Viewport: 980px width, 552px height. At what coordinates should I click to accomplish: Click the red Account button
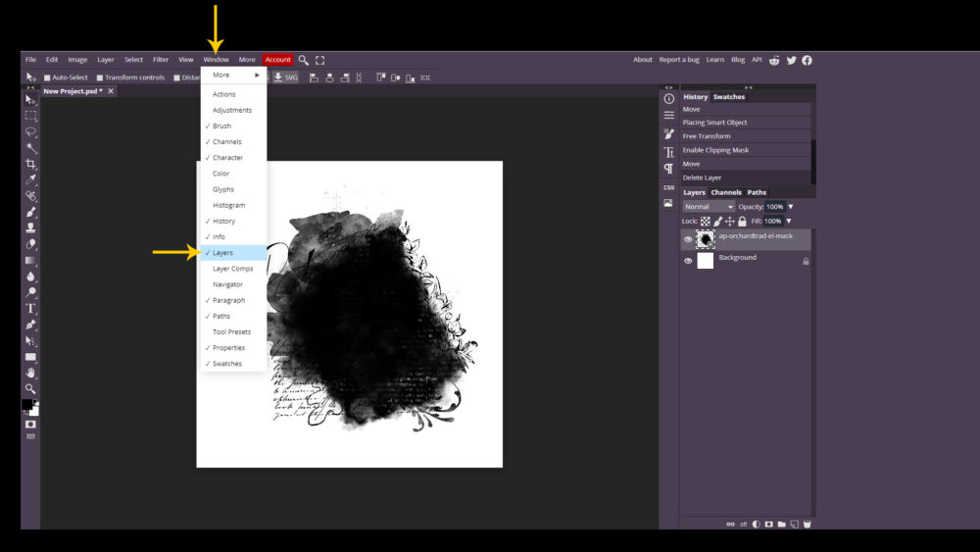[x=277, y=60]
